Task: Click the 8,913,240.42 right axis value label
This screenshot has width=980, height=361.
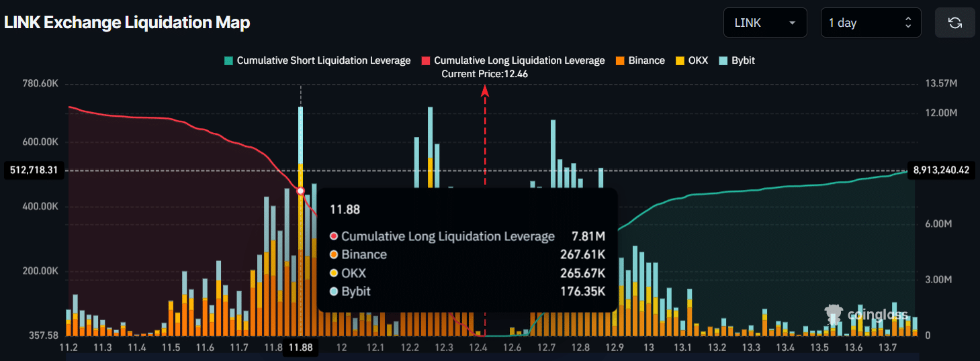Action: click(x=941, y=170)
